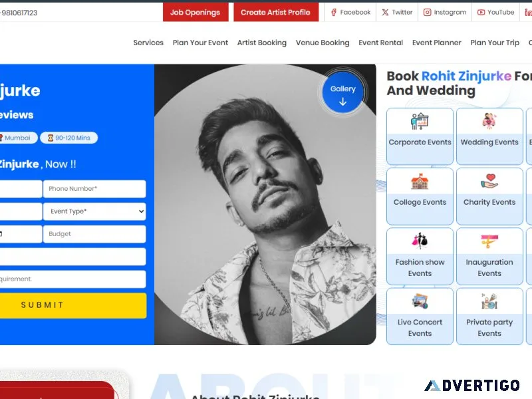Click the 90-120 Mins duration tag

(x=69, y=138)
